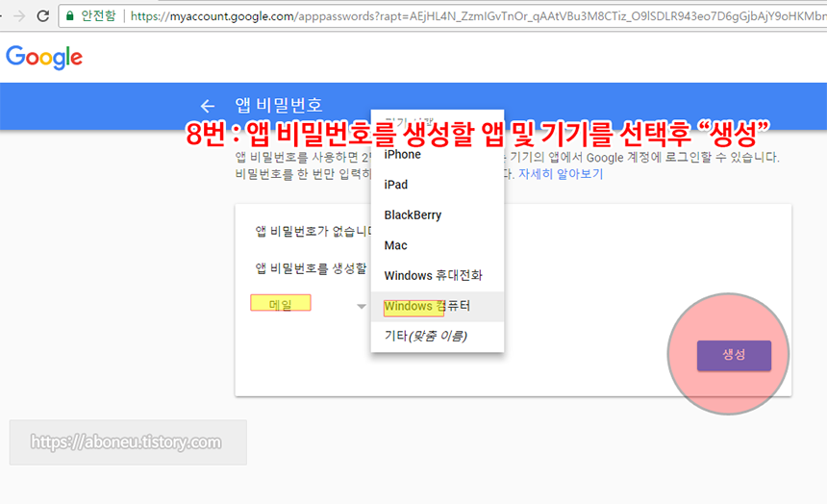Pick Windows 컴퓨터 from the device menu
The height and width of the screenshot is (504, 827).
(438, 306)
